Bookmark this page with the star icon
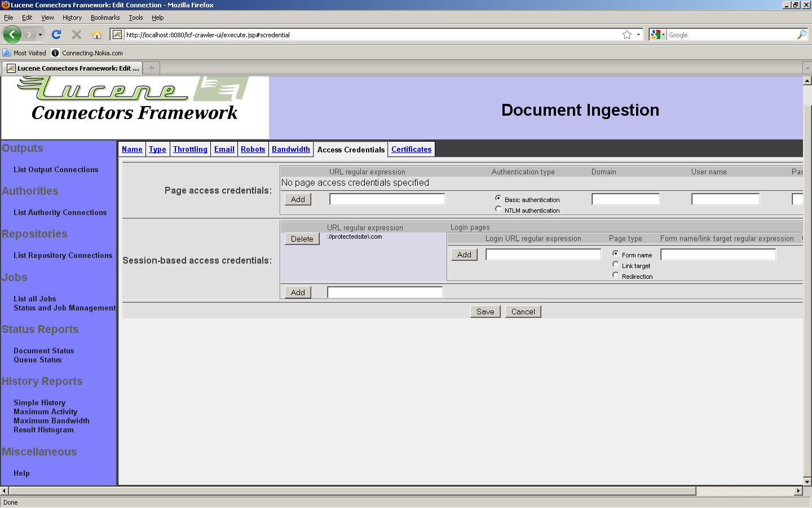 pyautogui.click(x=626, y=34)
